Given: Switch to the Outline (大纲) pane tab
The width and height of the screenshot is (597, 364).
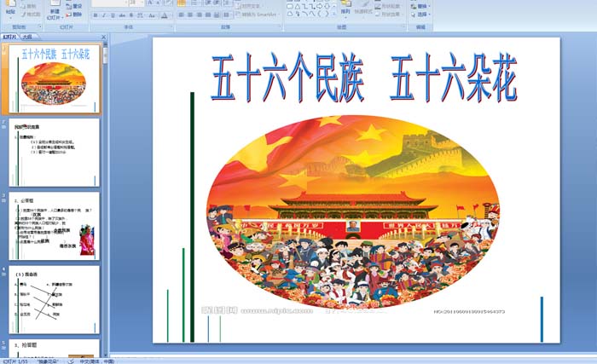Looking at the screenshot, I should coord(26,37).
